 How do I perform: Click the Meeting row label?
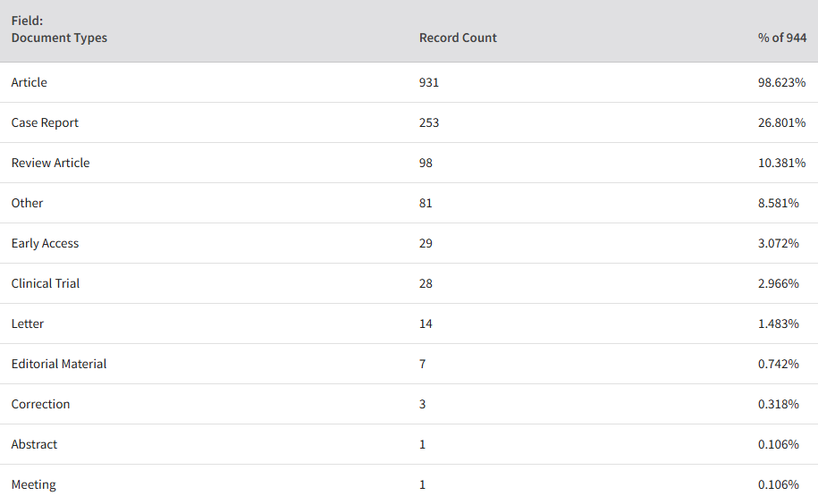pyautogui.click(x=34, y=484)
